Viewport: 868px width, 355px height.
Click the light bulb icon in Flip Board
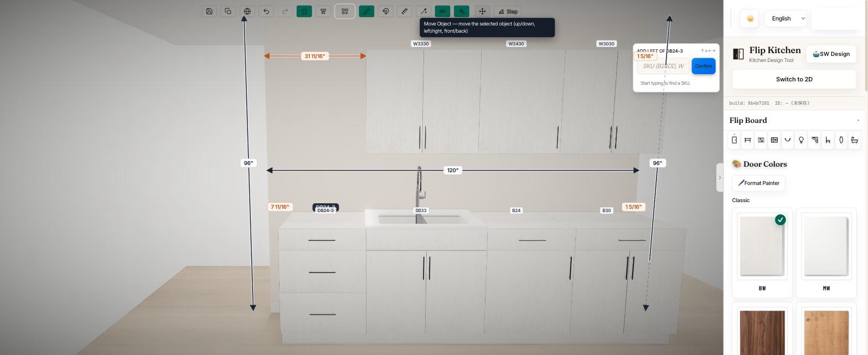pos(801,140)
